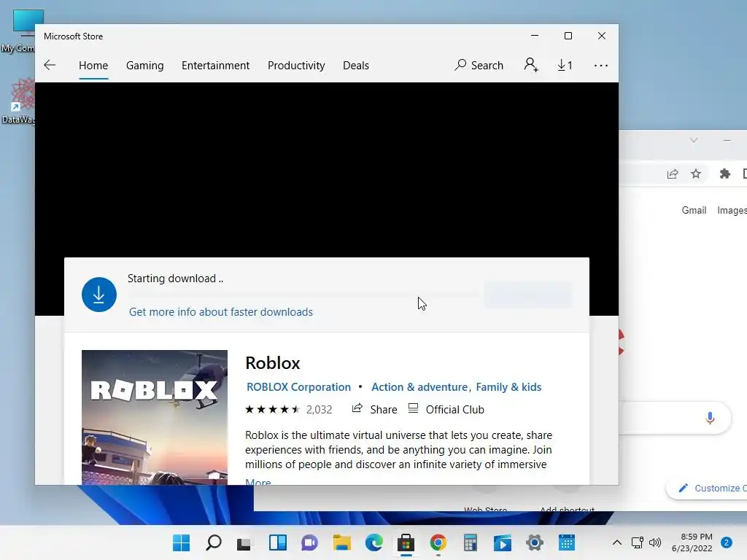Open the Roblox app thumbnail image
The image size is (747, 560).
pos(155,418)
